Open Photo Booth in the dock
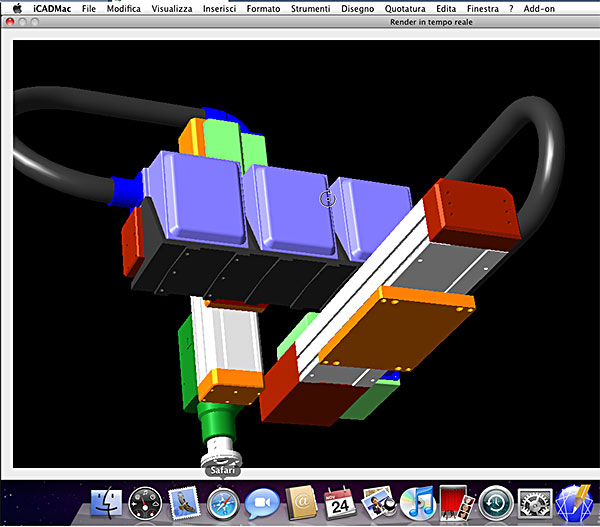 coord(457,503)
